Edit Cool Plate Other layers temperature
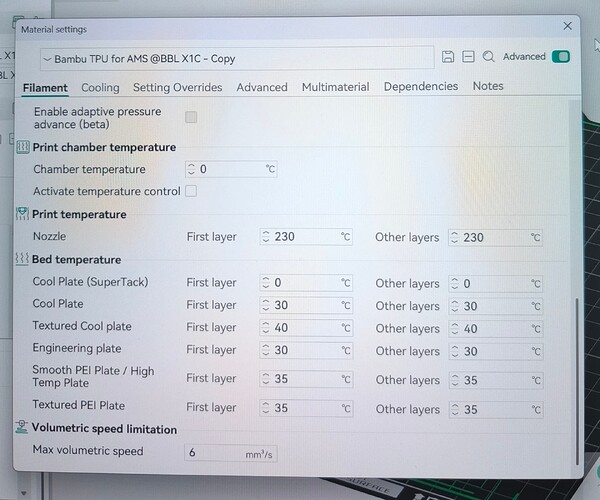Screen dimensions: 600x500 pos(495,306)
